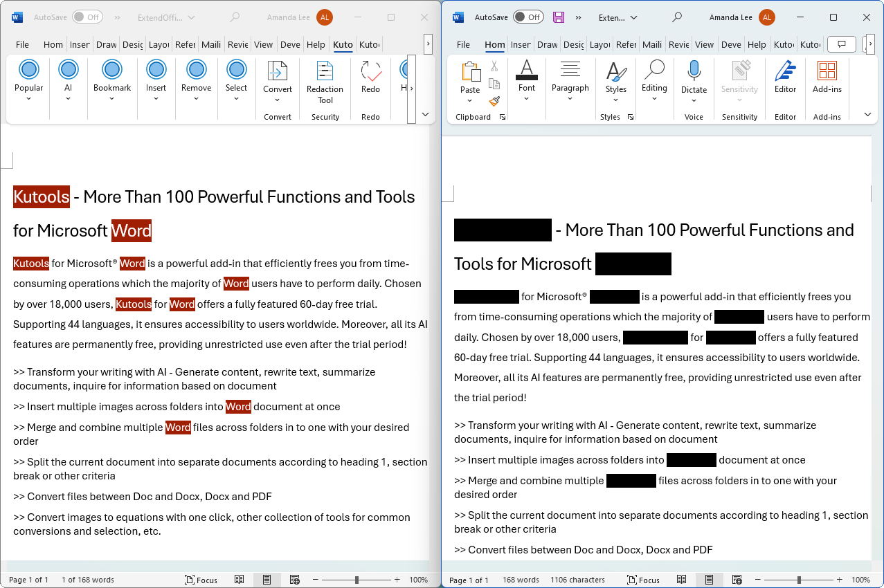Click the Redo icon in Kutools ribbon
The image size is (884, 588).
(x=370, y=72)
